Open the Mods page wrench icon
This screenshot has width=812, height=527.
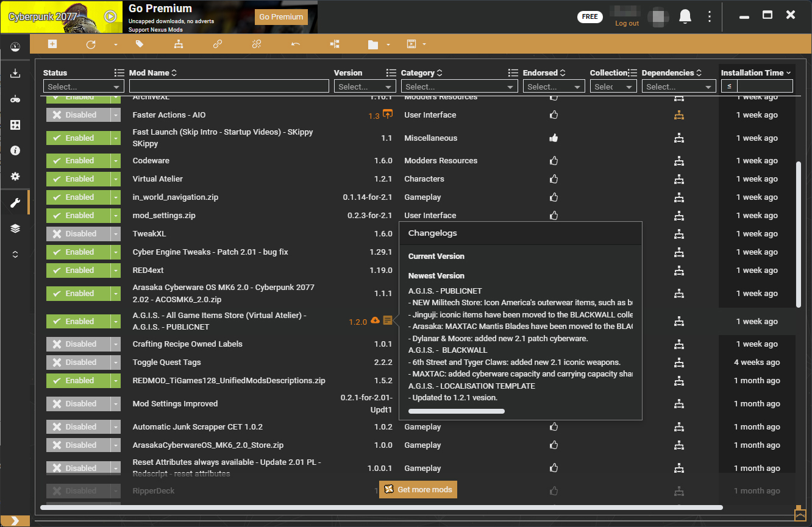(15, 203)
